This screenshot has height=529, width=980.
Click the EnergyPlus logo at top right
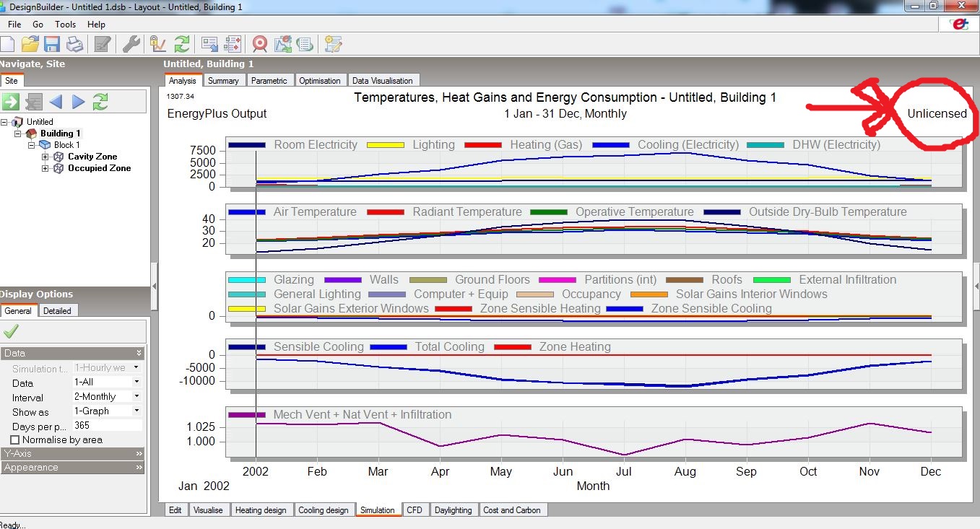click(x=959, y=24)
